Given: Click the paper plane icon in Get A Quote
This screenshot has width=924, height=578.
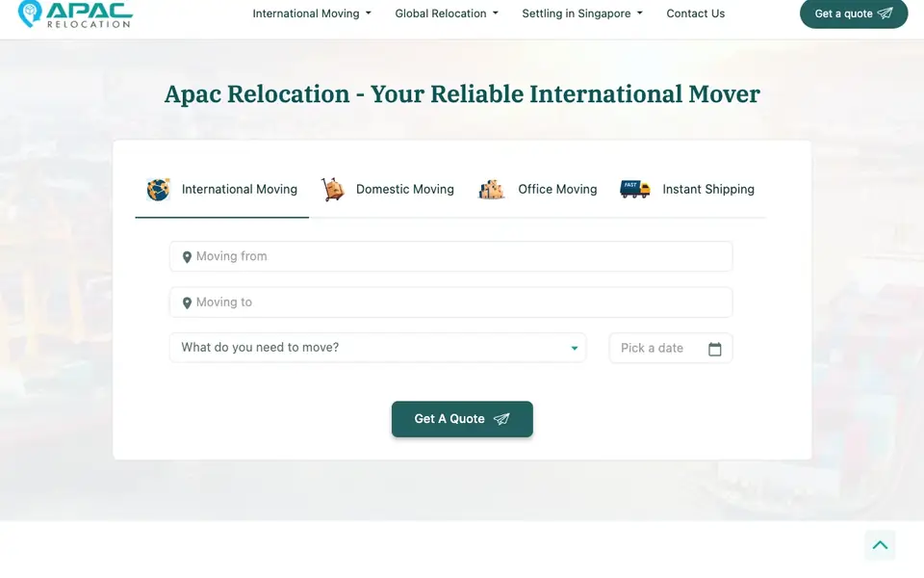Looking at the screenshot, I should pos(501,419).
